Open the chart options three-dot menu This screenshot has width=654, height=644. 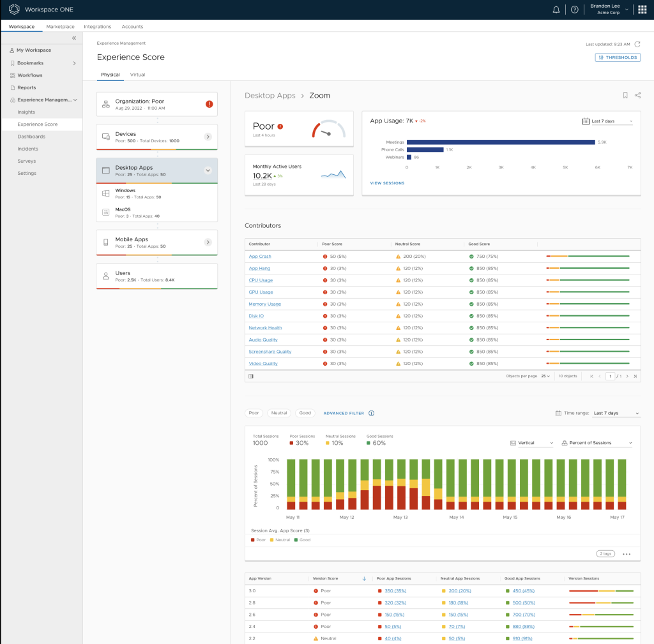[x=627, y=554]
